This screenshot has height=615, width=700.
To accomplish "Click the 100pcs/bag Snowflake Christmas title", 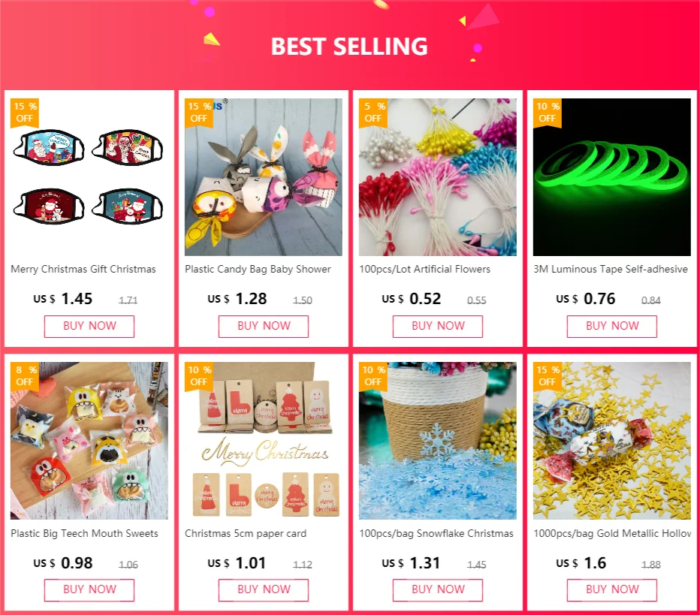I will pyautogui.click(x=436, y=533).
